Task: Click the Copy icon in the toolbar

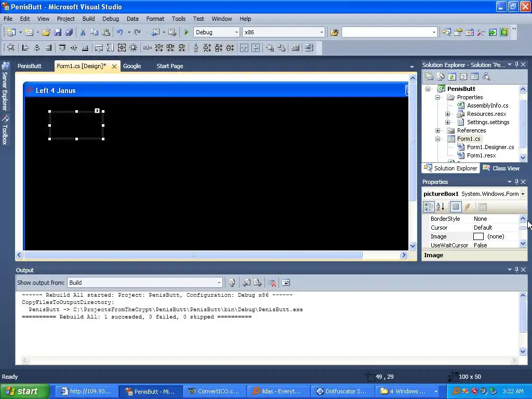Action: pos(95,32)
